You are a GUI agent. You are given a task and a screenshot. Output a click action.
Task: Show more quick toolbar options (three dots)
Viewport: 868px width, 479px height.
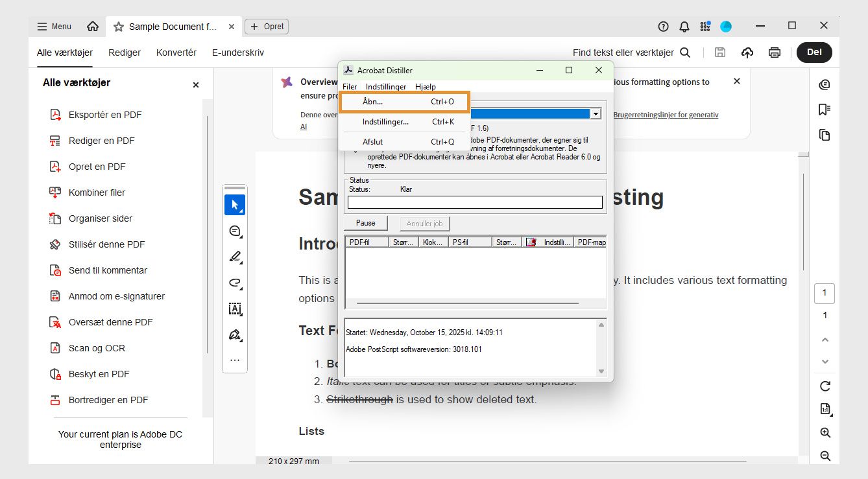(x=235, y=360)
